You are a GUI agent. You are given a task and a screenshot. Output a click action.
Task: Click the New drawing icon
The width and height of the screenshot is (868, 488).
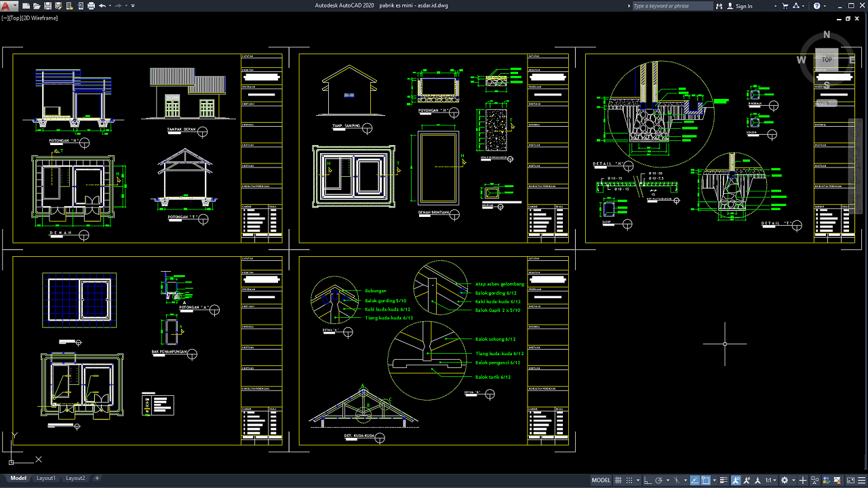click(x=26, y=5)
